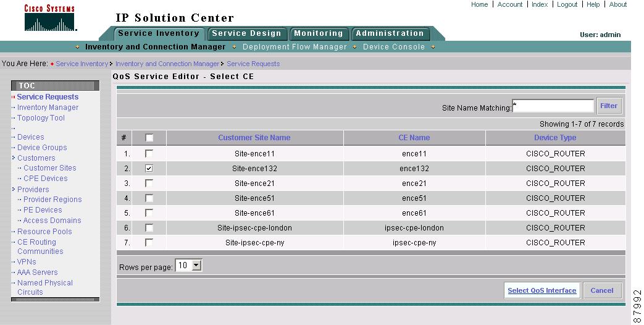Click the Filter button
Image resolution: width=644 pixels, height=325 pixels.
609,106
